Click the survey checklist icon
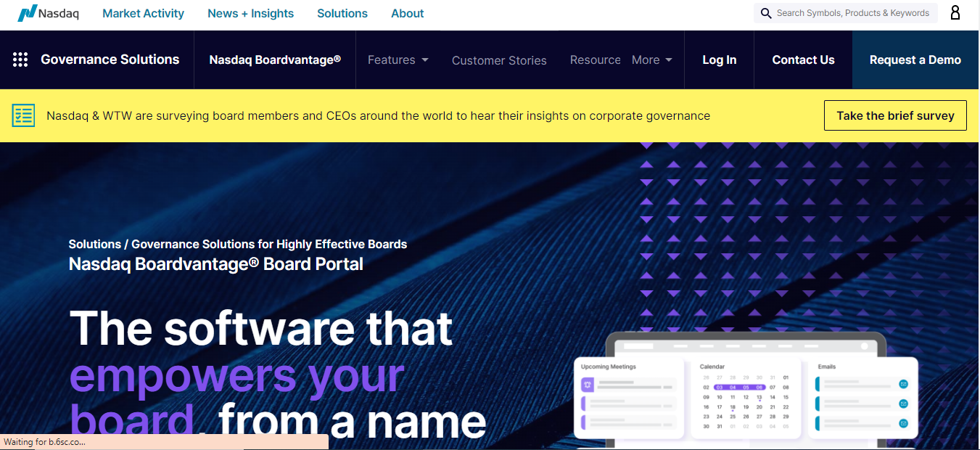This screenshot has height=450, width=980. pos(24,115)
